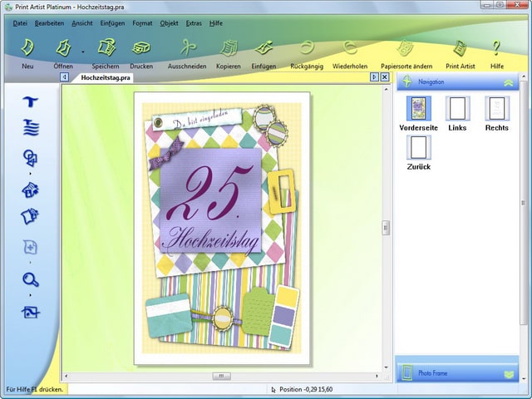532x399 pixels.
Task: Click the Drucken (print) icon
Action: [x=141, y=49]
